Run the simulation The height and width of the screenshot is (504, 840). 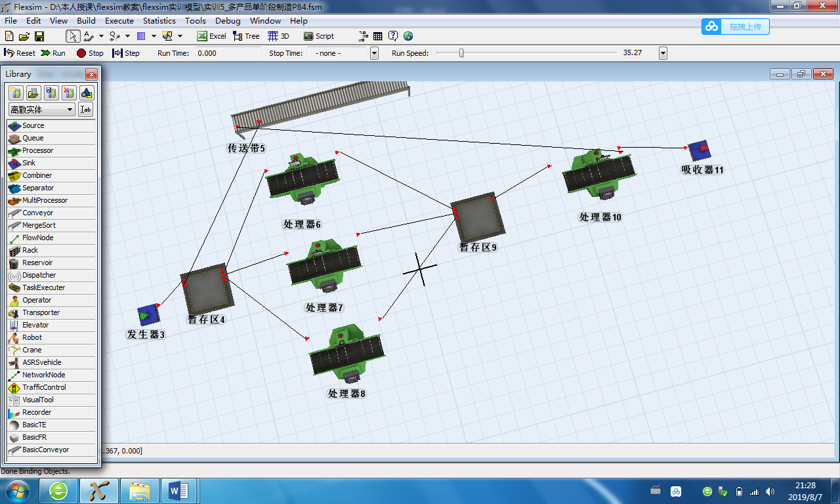coord(53,53)
